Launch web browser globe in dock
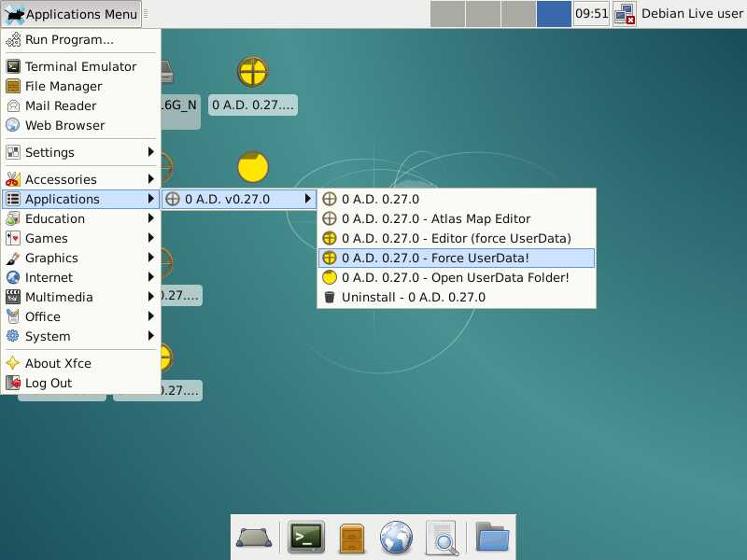Screen dimensions: 747x560 pos(396,538)
